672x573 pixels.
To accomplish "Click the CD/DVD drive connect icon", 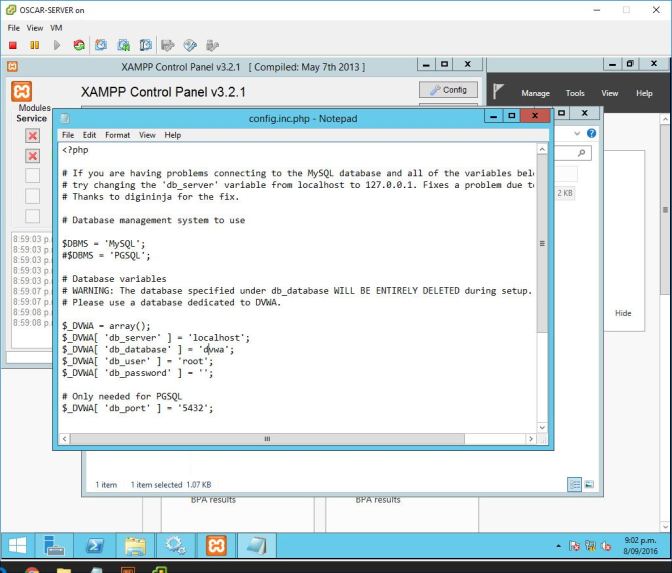I will pyautogui.click(x=190, y=45).
